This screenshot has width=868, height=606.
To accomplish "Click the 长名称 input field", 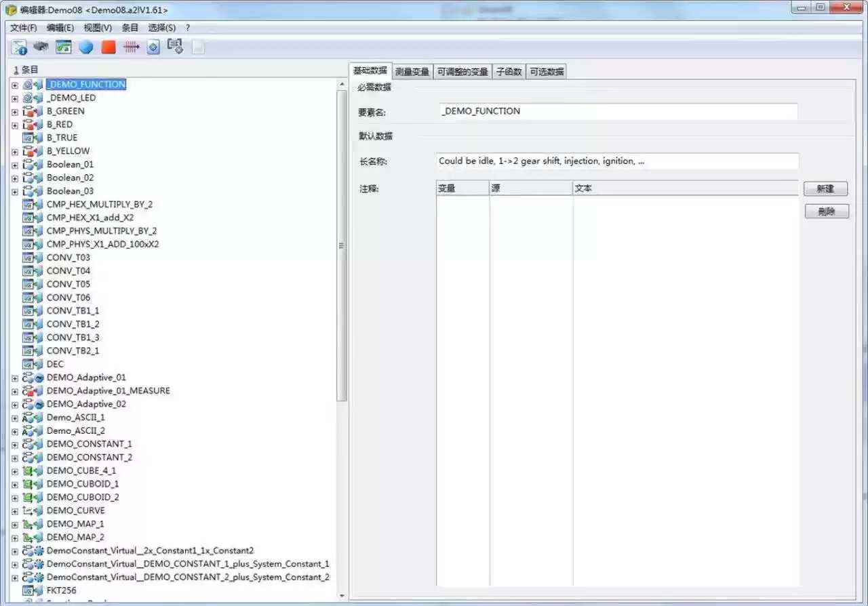I will click(x=618, y=161).
